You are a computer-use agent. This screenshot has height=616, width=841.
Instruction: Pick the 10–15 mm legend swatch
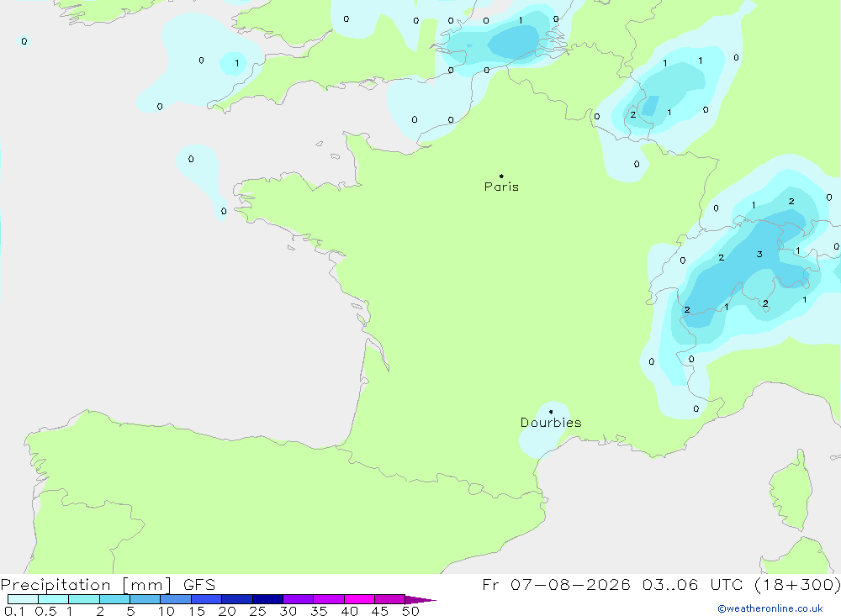(x=176, y=599)
